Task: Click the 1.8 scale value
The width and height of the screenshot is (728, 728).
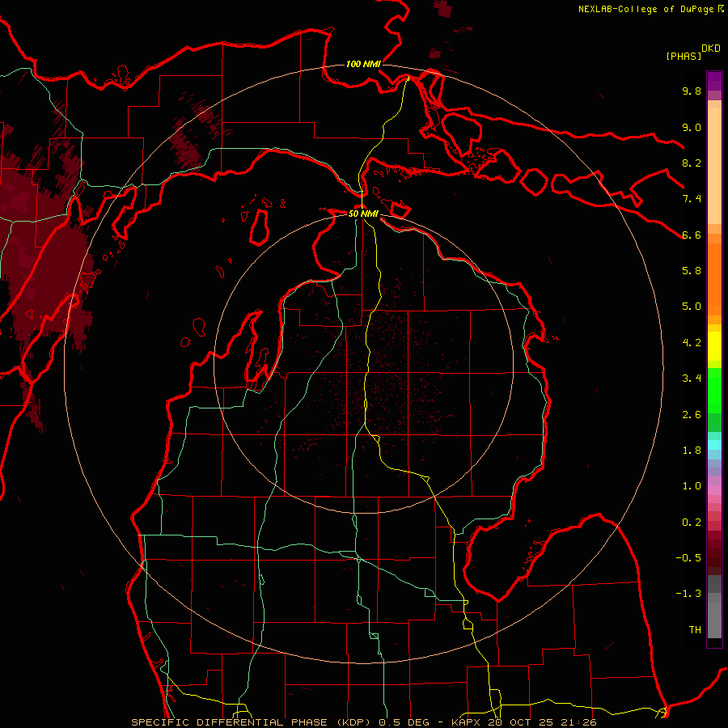Action: coord(692,451)
